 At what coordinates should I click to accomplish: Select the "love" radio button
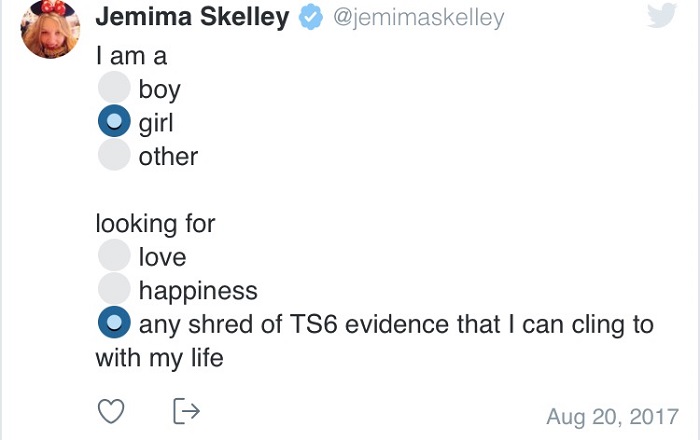[114, 256]
